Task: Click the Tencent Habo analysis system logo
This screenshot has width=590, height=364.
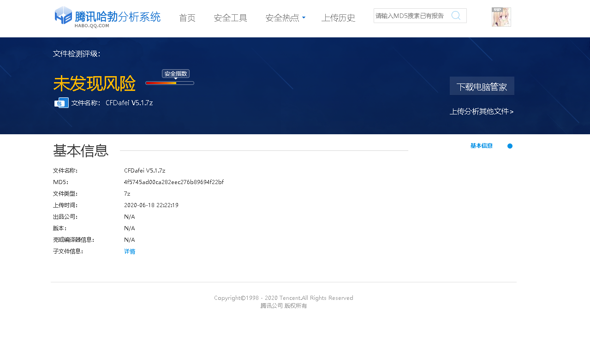Action: (x=107, y=17)
